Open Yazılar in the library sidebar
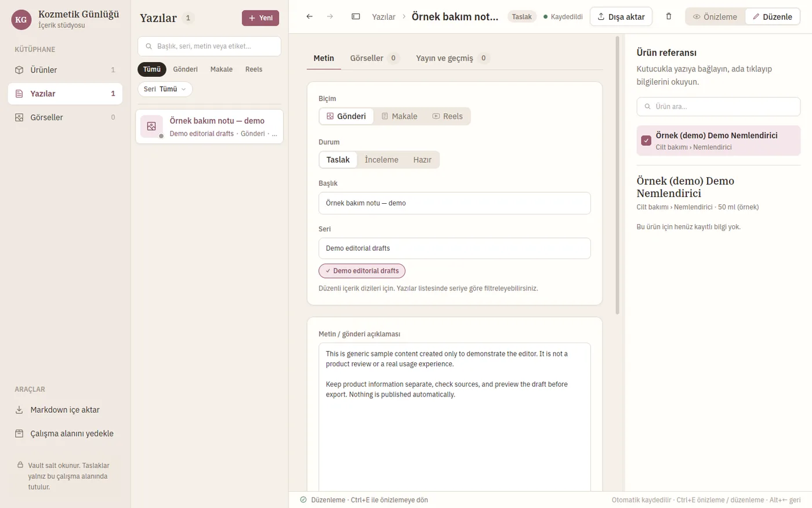The height and width of the screenshot is (508, 812). 65,93
